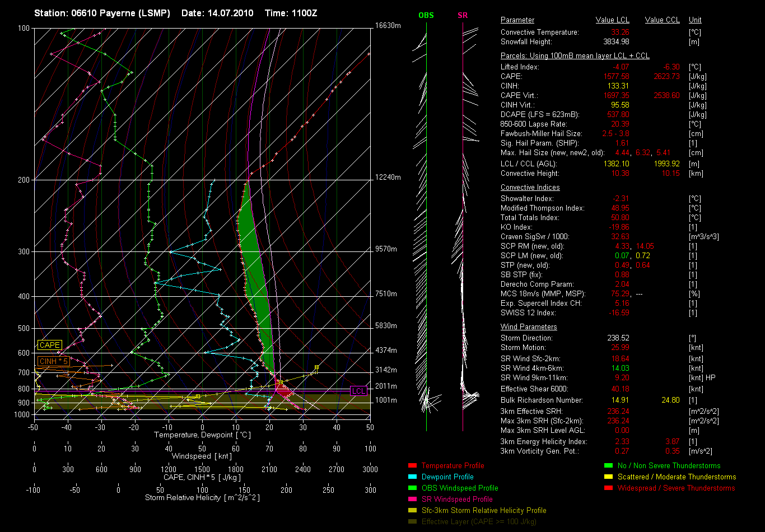Click the orange CINH * 5 label box
Viewport: 765px width, 532px height.
tap(54, 361)
